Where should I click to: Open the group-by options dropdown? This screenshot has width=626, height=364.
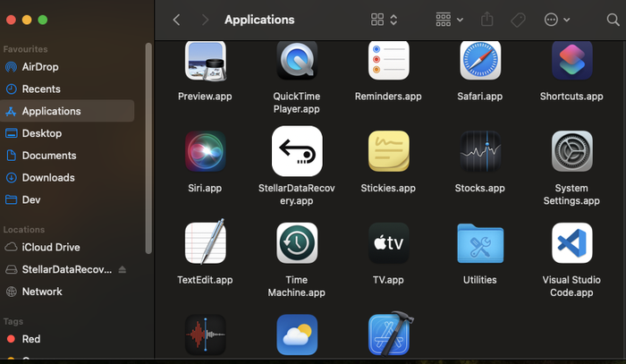[450, 20]
